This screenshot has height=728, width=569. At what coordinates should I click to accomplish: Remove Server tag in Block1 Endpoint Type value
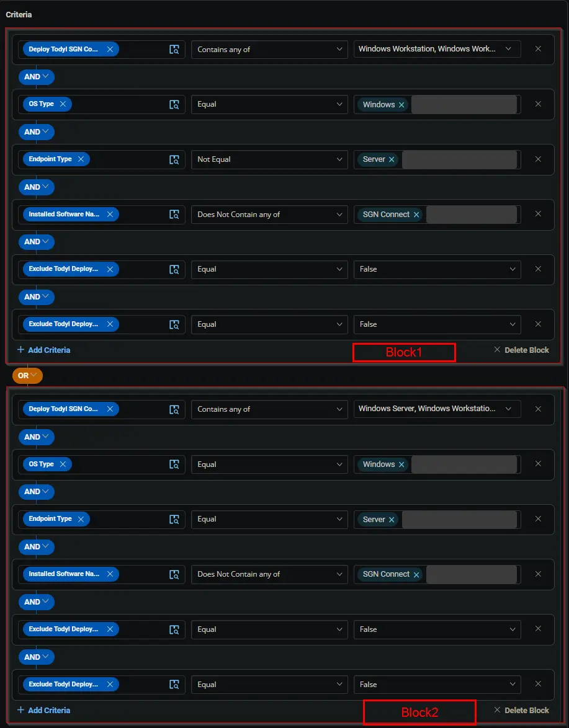pyautogui.click(x=392, y=160)
